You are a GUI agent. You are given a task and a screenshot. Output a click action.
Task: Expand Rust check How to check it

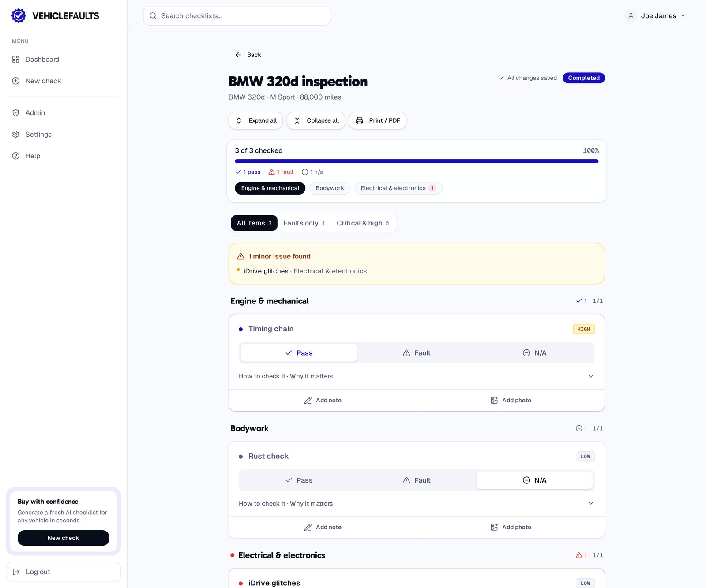tap(417, 504)
